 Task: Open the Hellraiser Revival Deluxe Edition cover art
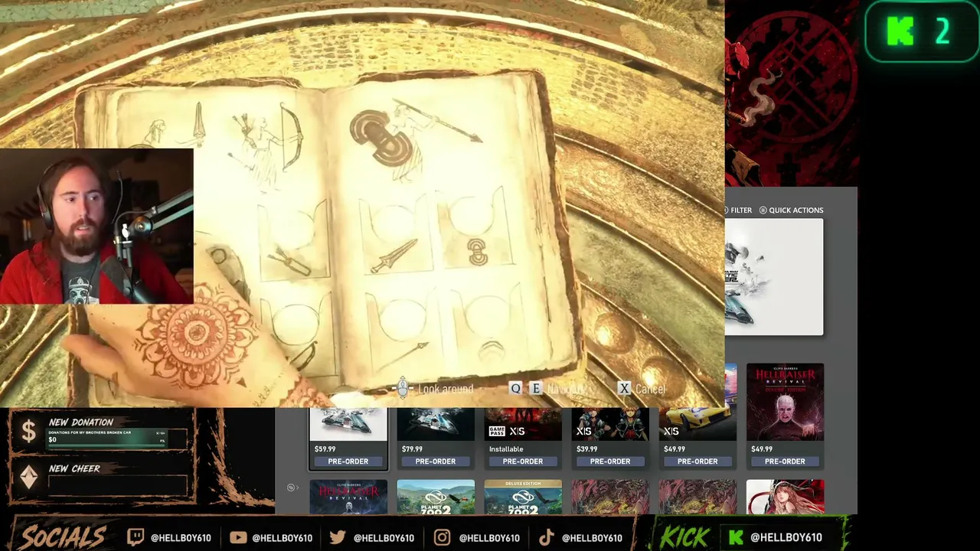(785, 403)
